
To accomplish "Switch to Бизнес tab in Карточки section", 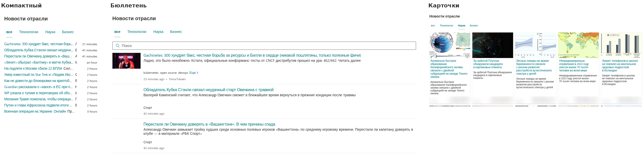I will (x=474, y=26).
